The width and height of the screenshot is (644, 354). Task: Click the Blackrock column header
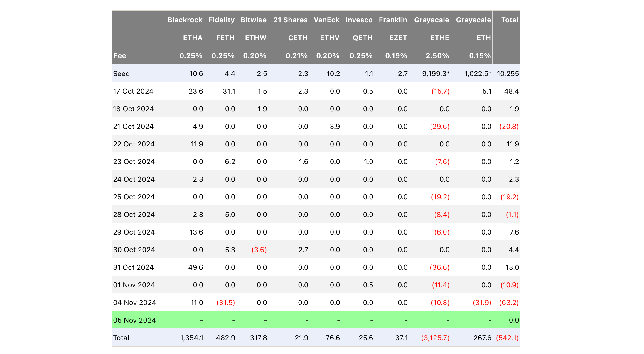[x=185, y=20]
